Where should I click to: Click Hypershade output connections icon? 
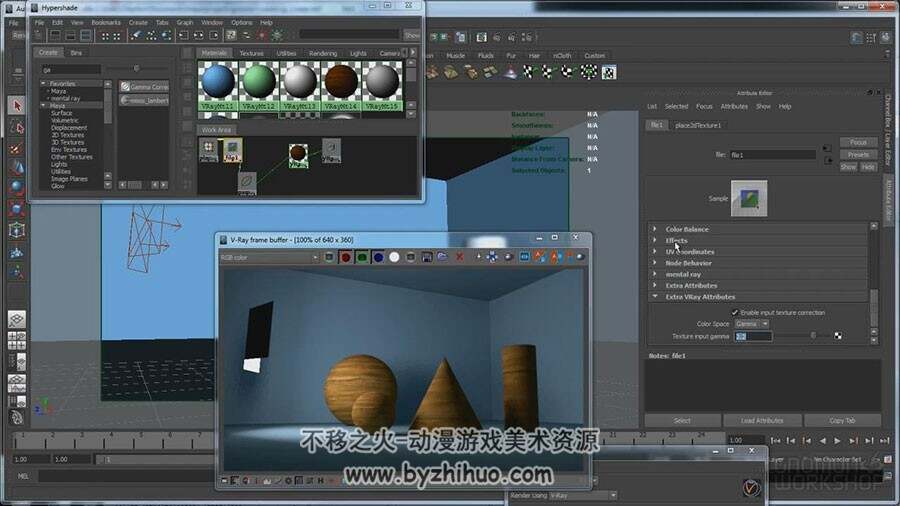click(214, 36)
